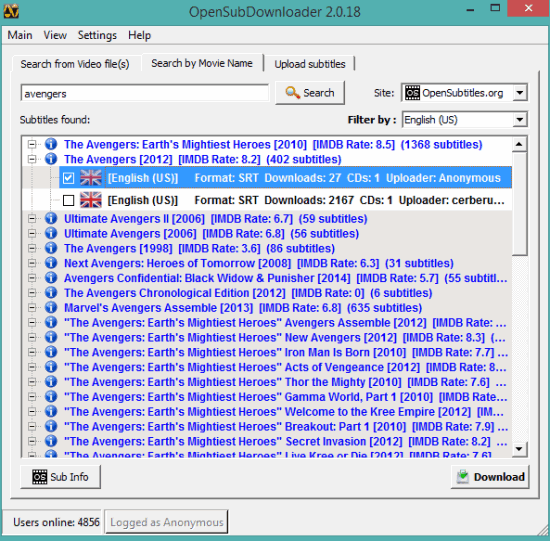Switch to Search from Video file(s) tab
This screenshot has height=541, width=550.
click(x=75, y=64)
